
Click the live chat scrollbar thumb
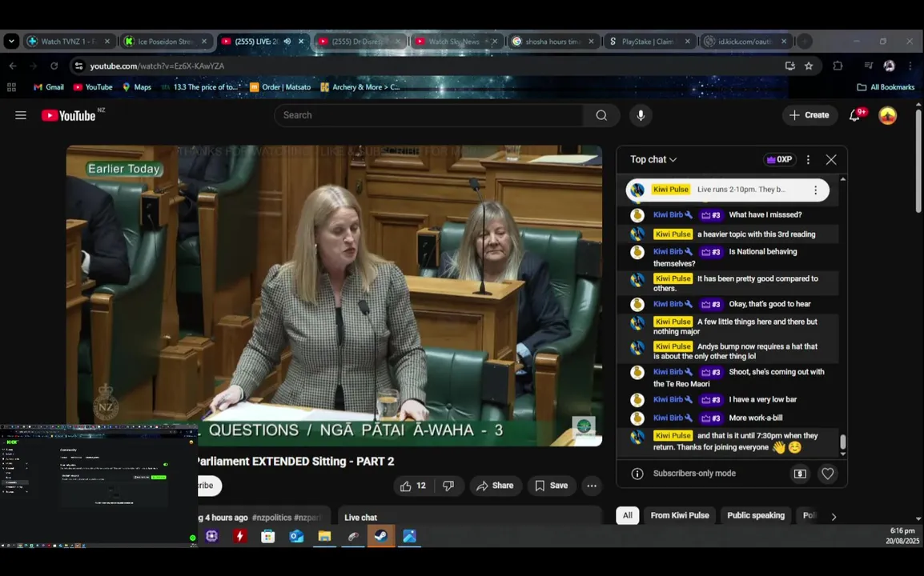click(x=842, y=442)
